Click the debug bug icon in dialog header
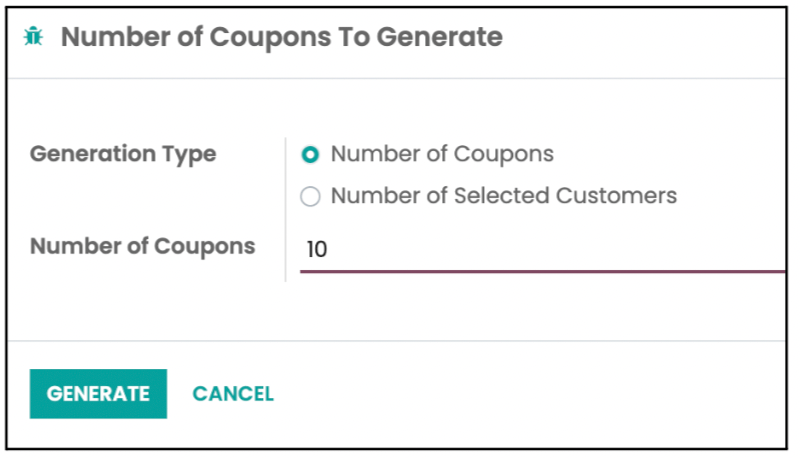 (x=33, y=38)
